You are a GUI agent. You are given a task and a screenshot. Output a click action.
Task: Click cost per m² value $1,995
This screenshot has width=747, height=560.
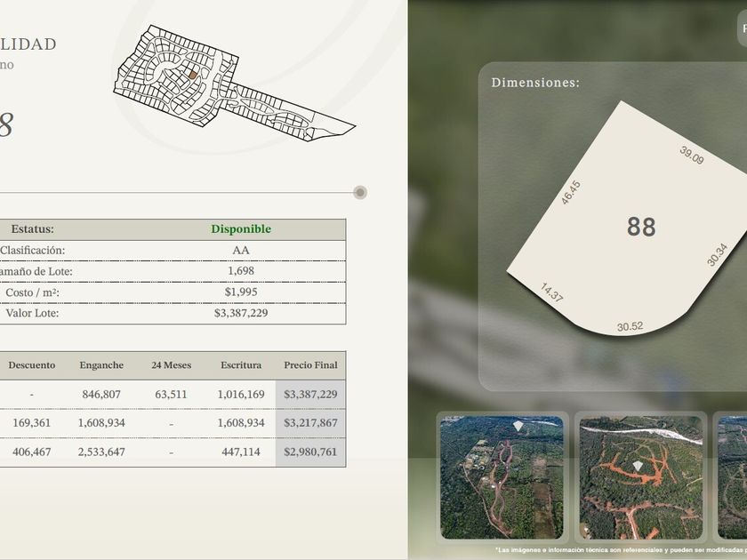[x=241, y=292]
